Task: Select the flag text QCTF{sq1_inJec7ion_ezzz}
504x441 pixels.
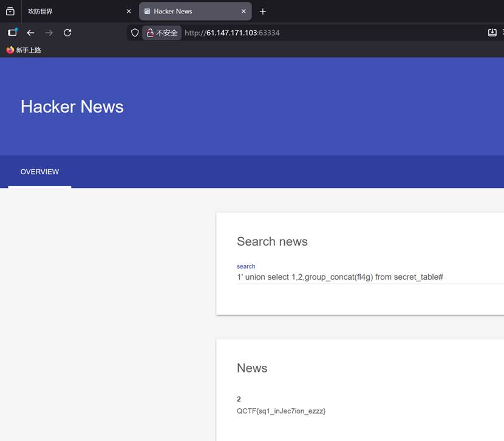Action: point(281,411)
